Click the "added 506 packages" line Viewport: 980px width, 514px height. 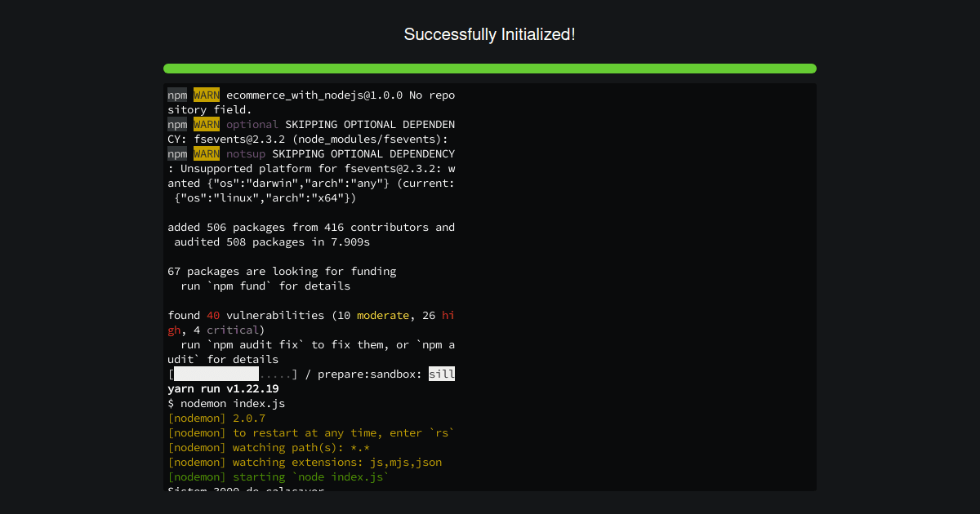311,227
